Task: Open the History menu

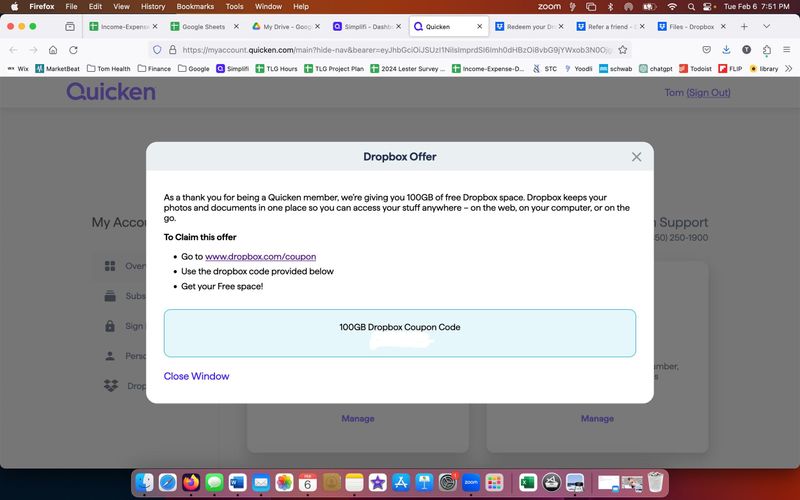Action: (x=153, y=7)
